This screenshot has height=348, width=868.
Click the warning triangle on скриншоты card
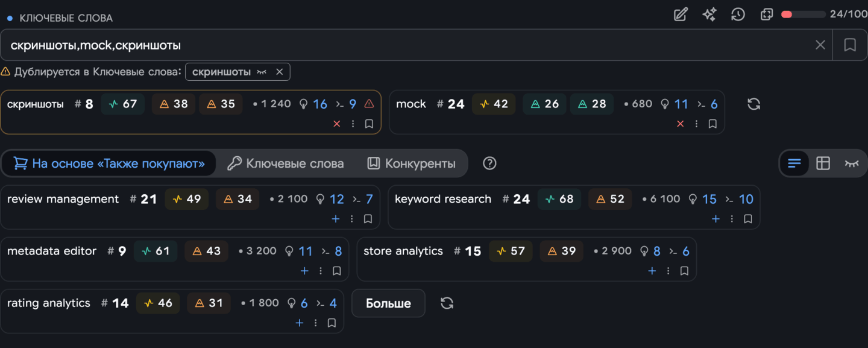point(370,104)
